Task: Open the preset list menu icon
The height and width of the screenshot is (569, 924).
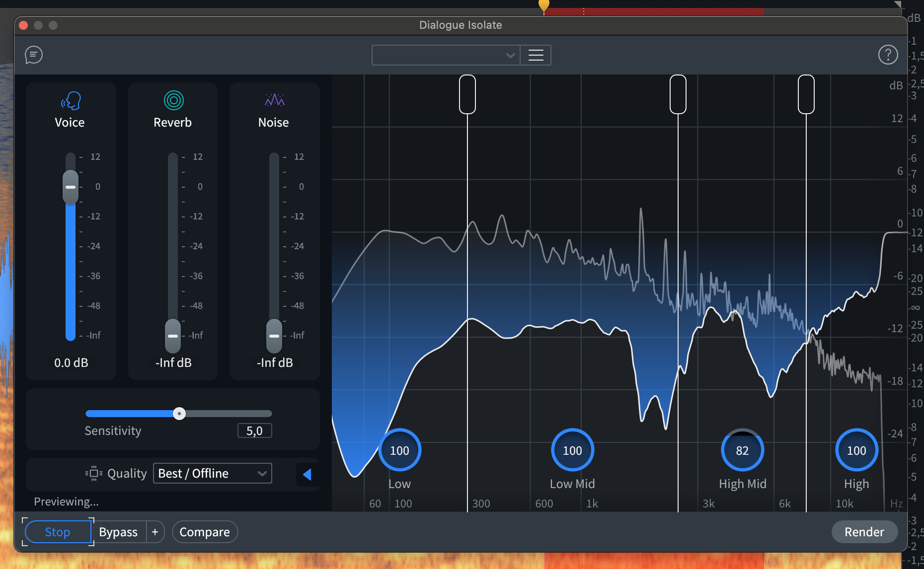Action: point(536,55)
